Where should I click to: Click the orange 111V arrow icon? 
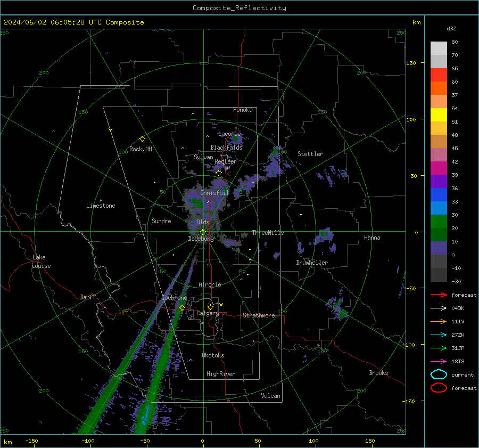pyautogui.click(x=439, y=321)
